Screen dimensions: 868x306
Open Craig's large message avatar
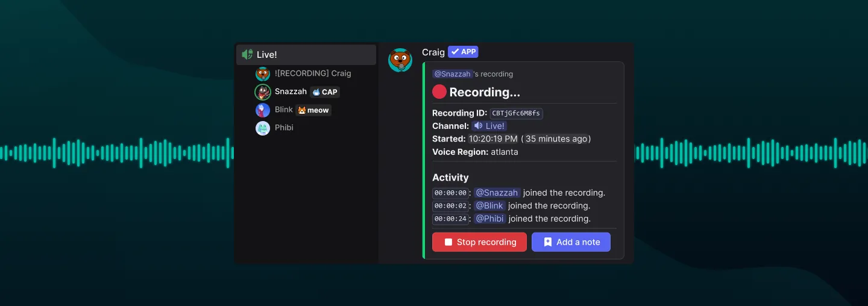point(400,60)
